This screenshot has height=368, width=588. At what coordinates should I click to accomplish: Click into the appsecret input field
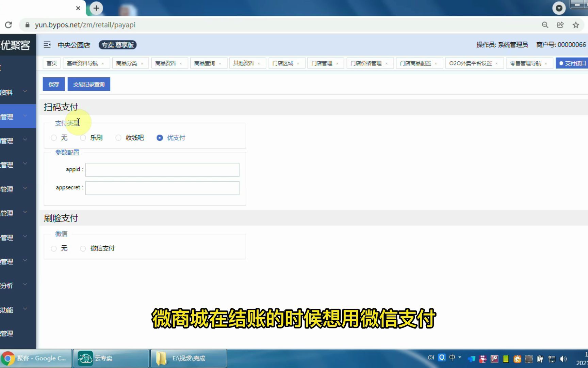162,188
